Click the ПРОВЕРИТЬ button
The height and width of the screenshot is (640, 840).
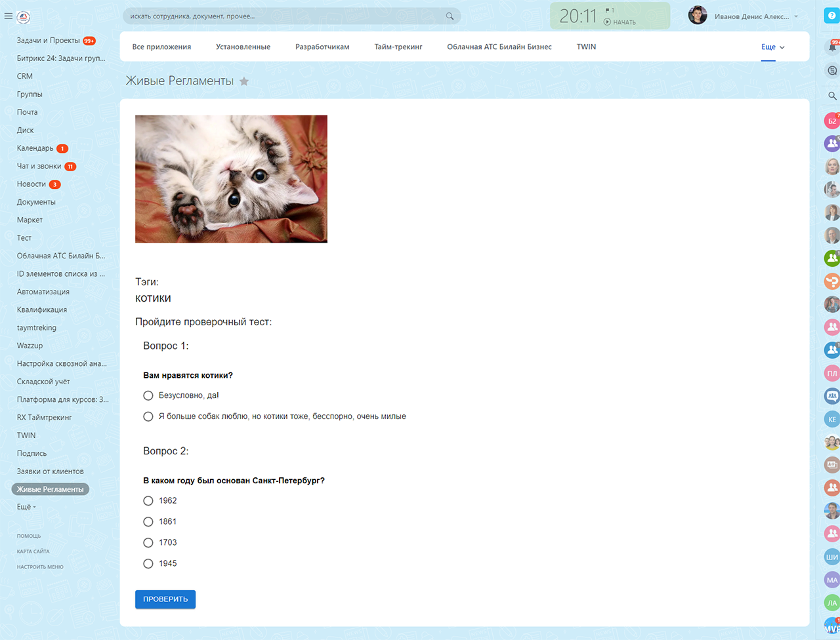coord(165,599)
